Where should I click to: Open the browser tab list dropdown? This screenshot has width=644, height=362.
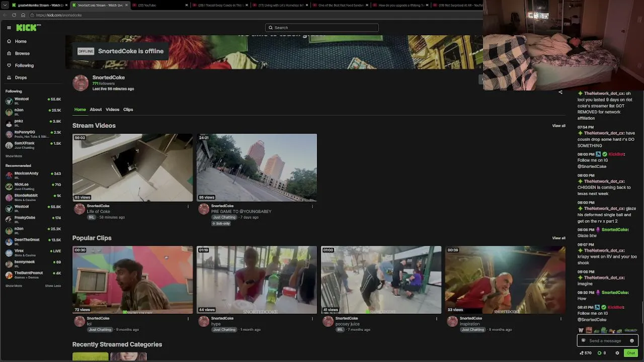(5, 5)
